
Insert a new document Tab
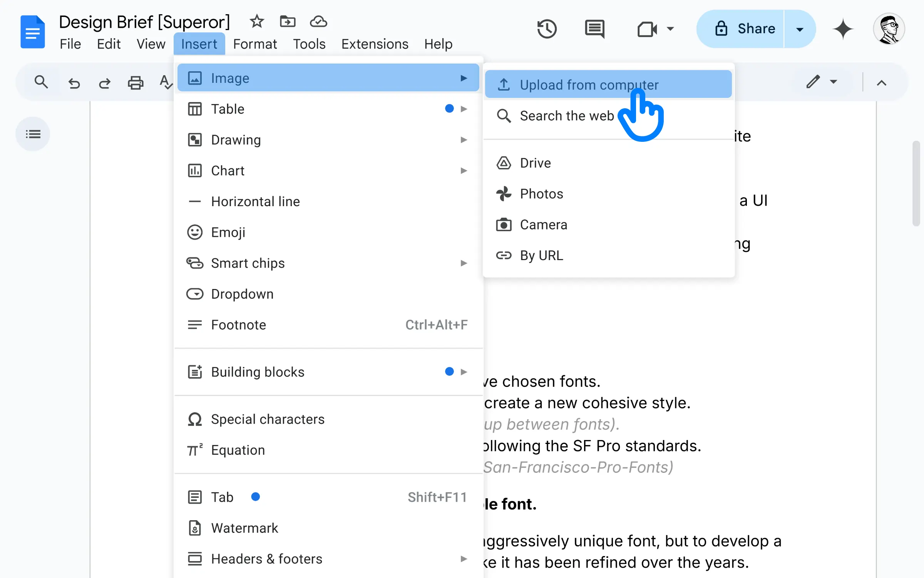pos(328,497)
